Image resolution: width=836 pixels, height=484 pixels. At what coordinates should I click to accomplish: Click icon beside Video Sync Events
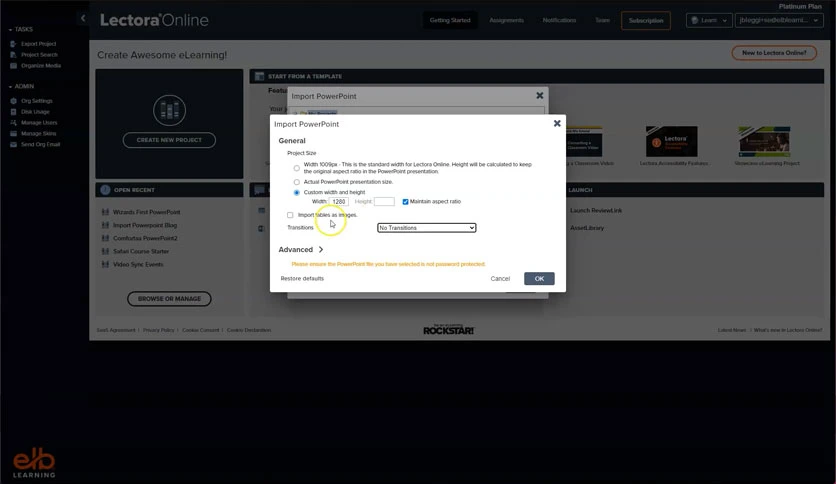[105, 264]
